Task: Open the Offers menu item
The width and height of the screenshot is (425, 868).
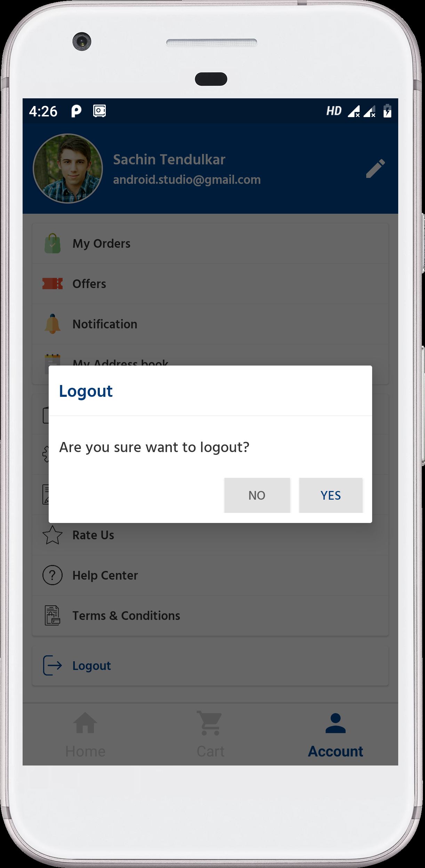Action: 89,284
